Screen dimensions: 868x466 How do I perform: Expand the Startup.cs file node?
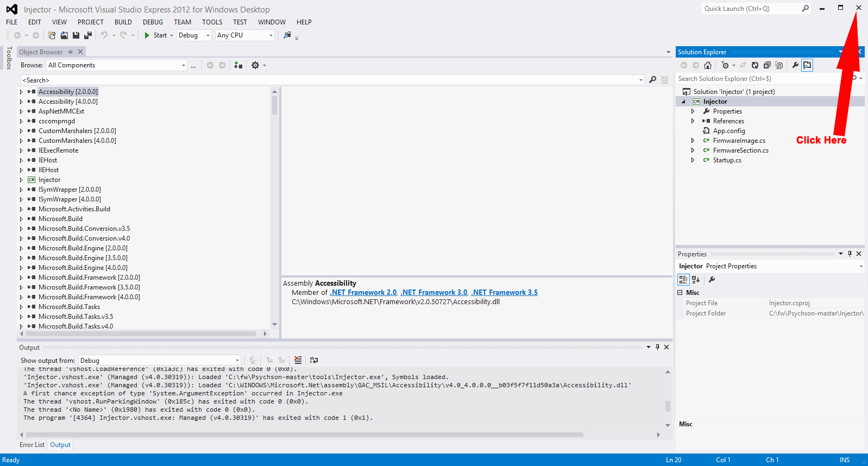[693, 160]
